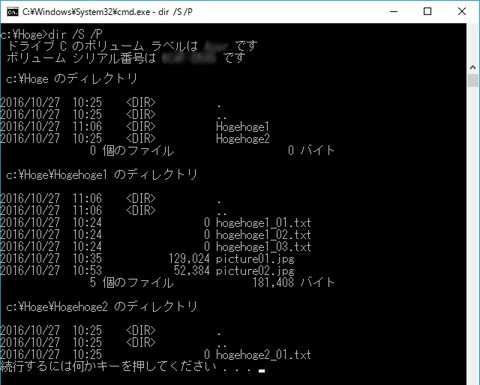Click the file name 'hogehoge1_02.txt'
This screenshot has width=480, height=385.
263,235
